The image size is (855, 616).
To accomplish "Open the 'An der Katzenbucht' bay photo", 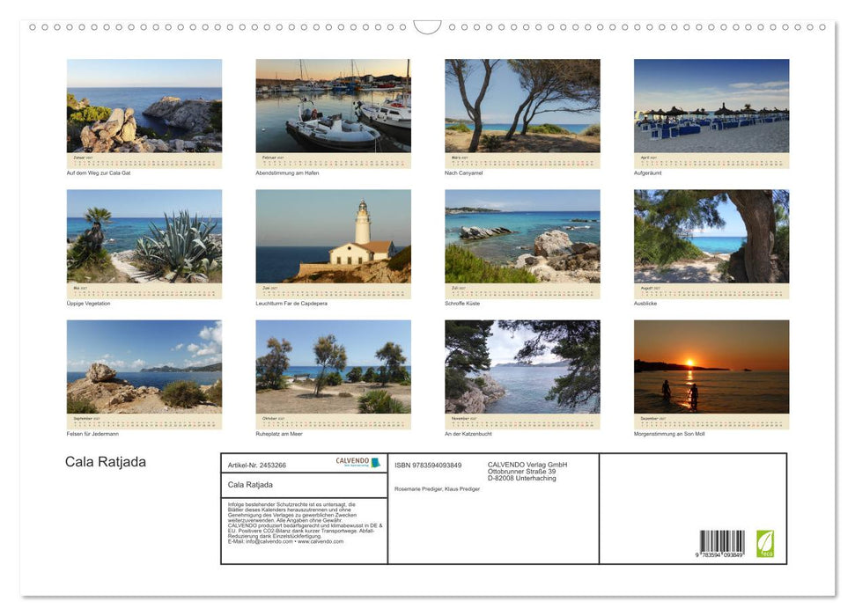I will pyautogui.click(x=522, y=366).
